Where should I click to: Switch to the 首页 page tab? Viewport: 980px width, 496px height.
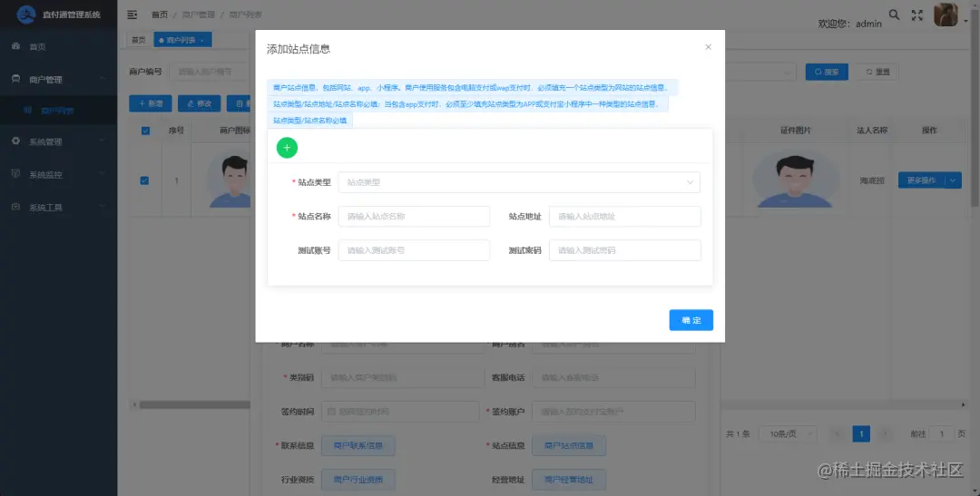[x=138, y=40]
